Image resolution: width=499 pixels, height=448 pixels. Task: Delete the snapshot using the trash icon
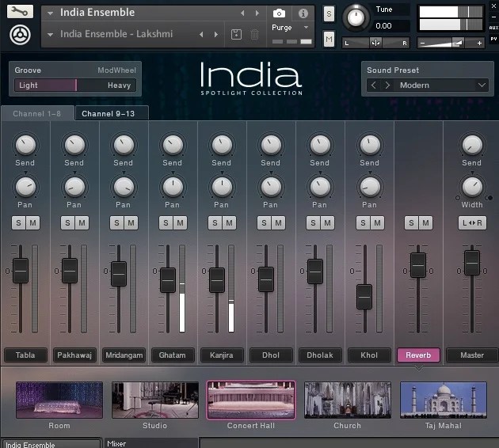tap(254, 34)
